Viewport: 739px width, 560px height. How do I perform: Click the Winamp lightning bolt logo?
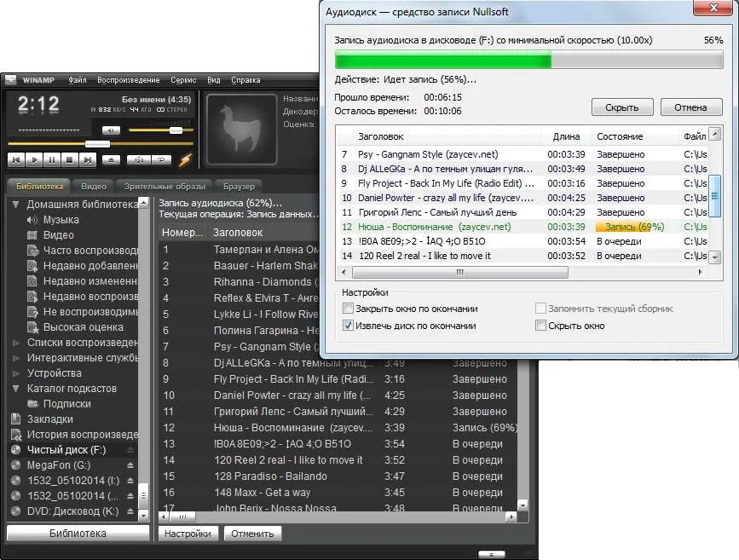[185, 160]
